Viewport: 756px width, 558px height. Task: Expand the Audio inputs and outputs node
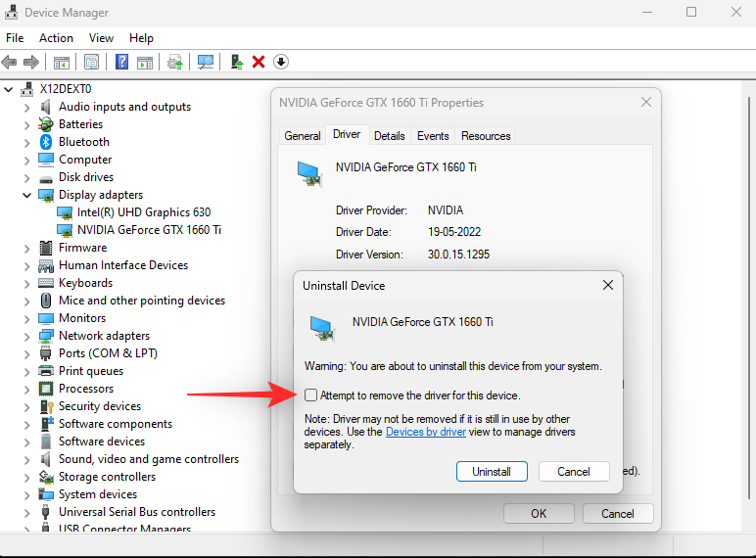pyautogui.click(x=26, y=107)
